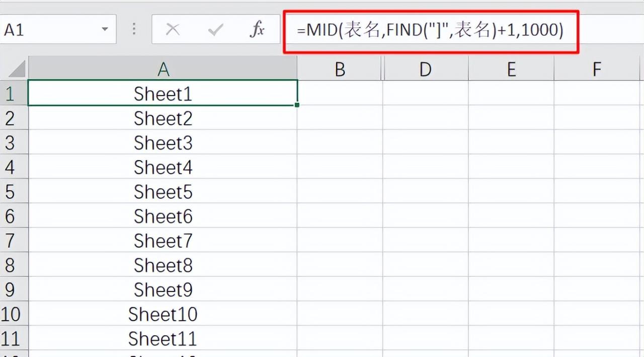Select empty cell F3
Viewport: 644px width, 357px height.
click(x=597, y=142)
